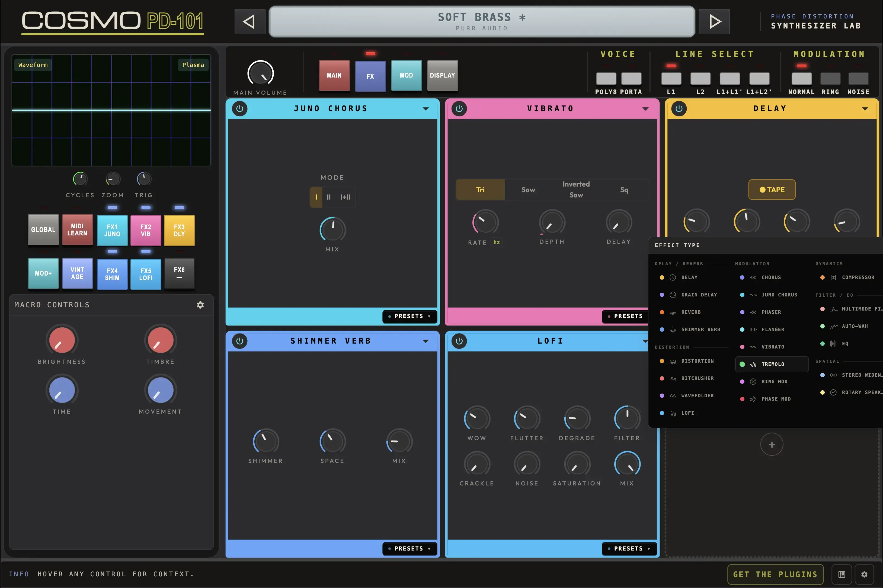Click GET THE PLUGINS link button

[x=775, y=574]
